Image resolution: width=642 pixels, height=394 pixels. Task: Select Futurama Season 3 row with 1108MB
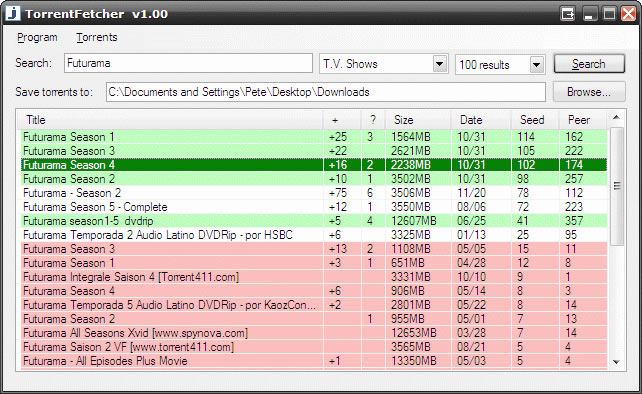[314, 249]
